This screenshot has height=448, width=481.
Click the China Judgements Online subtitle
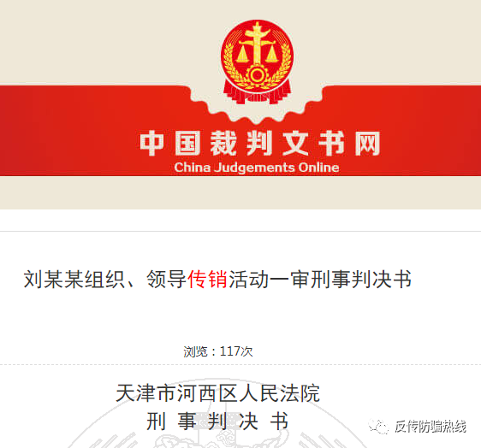pyautogui.click(x=257, y=168)
